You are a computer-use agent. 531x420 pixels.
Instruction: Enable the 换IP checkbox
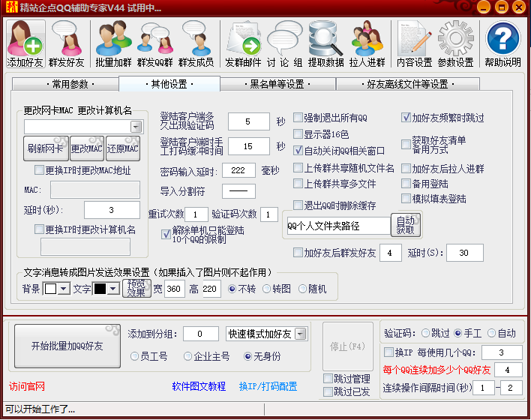coord(388,352)
